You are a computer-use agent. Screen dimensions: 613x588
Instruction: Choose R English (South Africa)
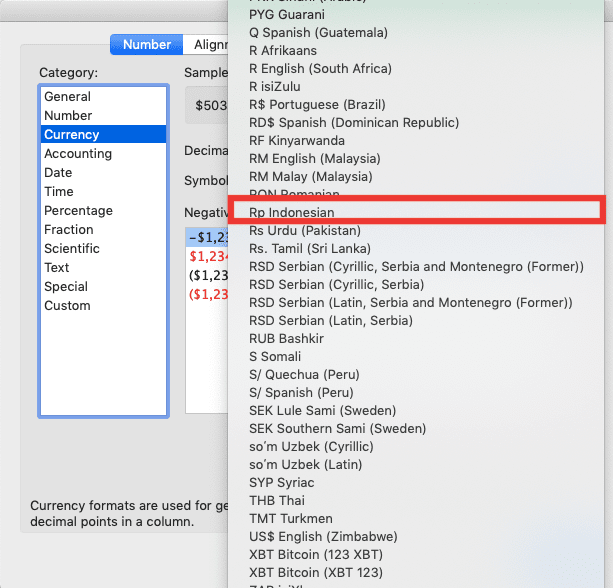(416, 68)
